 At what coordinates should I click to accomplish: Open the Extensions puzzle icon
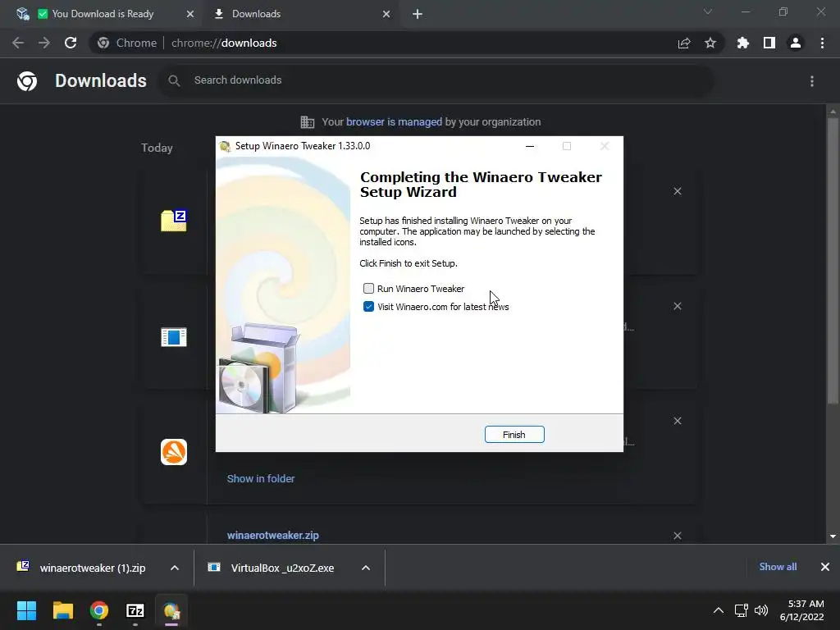point(743,43)
